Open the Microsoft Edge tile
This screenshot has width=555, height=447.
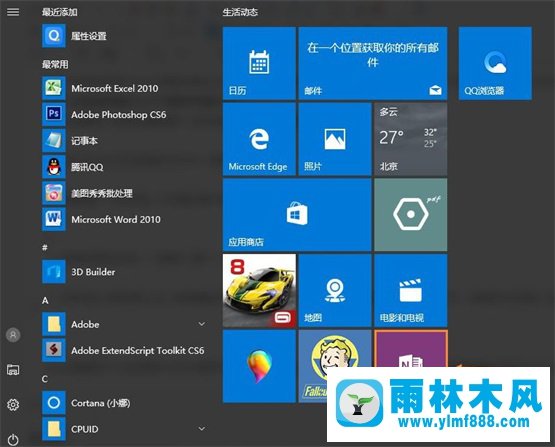pyautogui.click(x=259, y=139)
